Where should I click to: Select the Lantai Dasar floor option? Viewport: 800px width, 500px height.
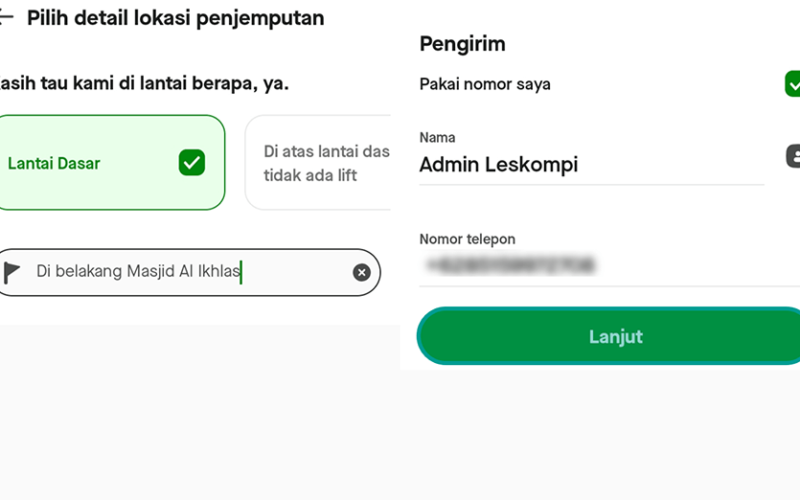[110, 162]
